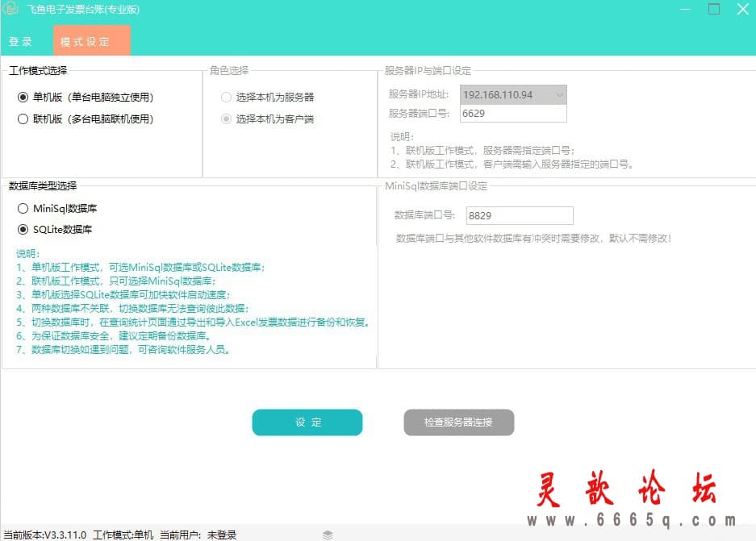Click the app logo icon in title bar
Image resolution: width=756 pixels, height=541 pixels.
pyautogui.click(x=10, y=9)
